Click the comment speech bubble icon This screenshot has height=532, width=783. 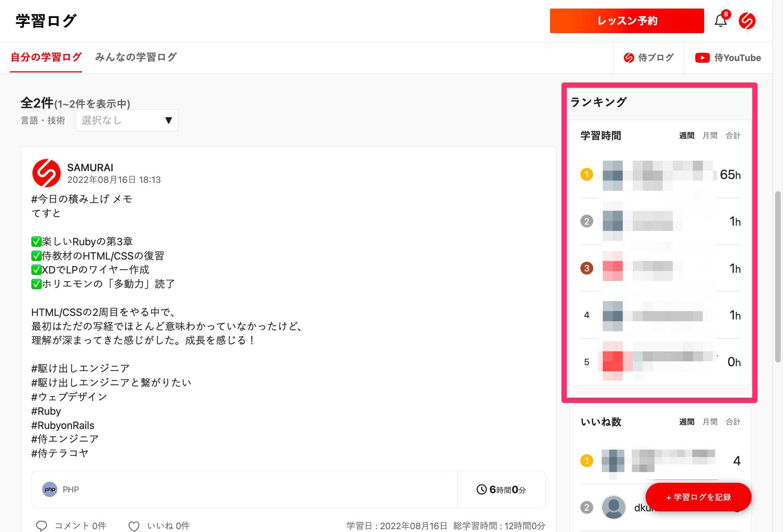42,526
